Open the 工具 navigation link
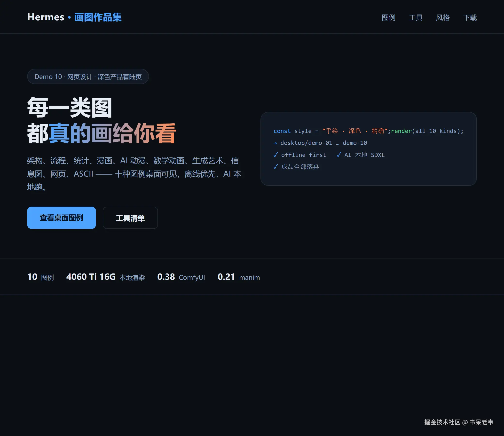The width and height of the screenshot is (504, 436). point(416,17)
